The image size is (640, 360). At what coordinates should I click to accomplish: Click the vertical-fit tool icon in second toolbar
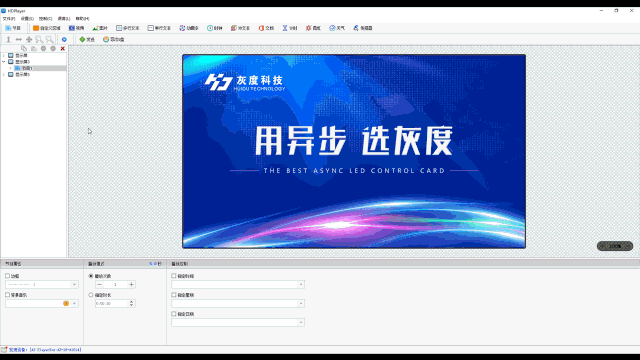(8, 39)
